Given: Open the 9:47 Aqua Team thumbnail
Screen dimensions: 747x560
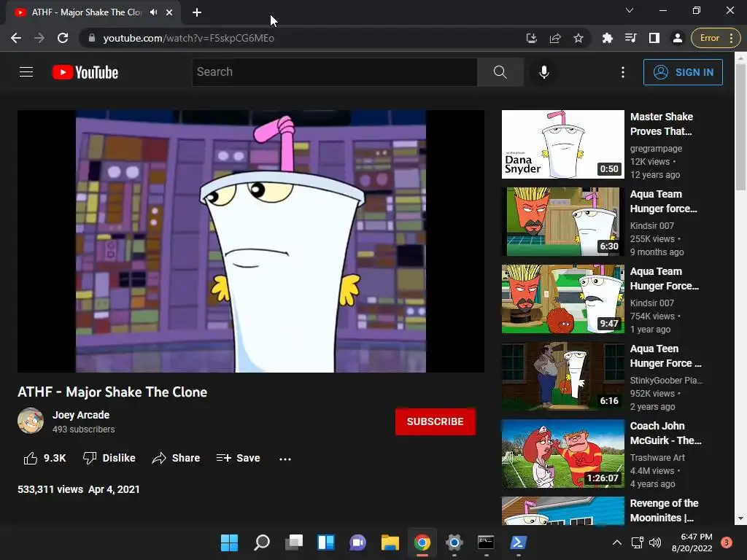Looking at the screenshot, I should [x=562, y=299].
